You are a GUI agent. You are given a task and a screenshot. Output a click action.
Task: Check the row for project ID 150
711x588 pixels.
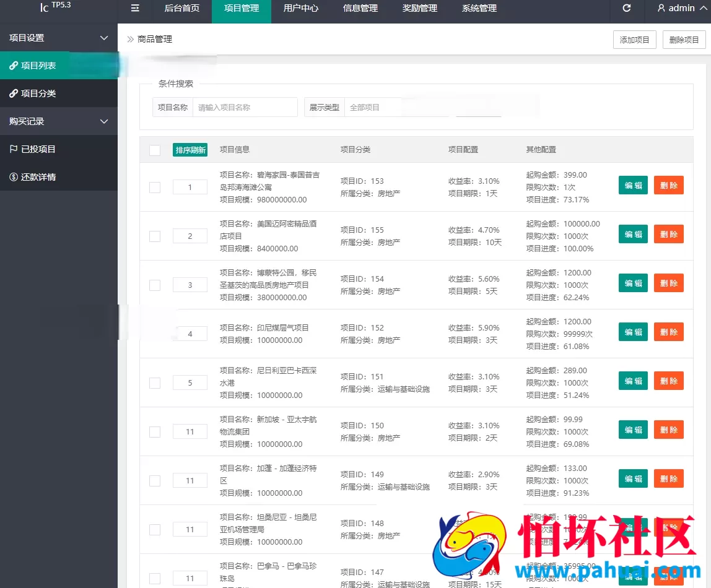point(155,431)
